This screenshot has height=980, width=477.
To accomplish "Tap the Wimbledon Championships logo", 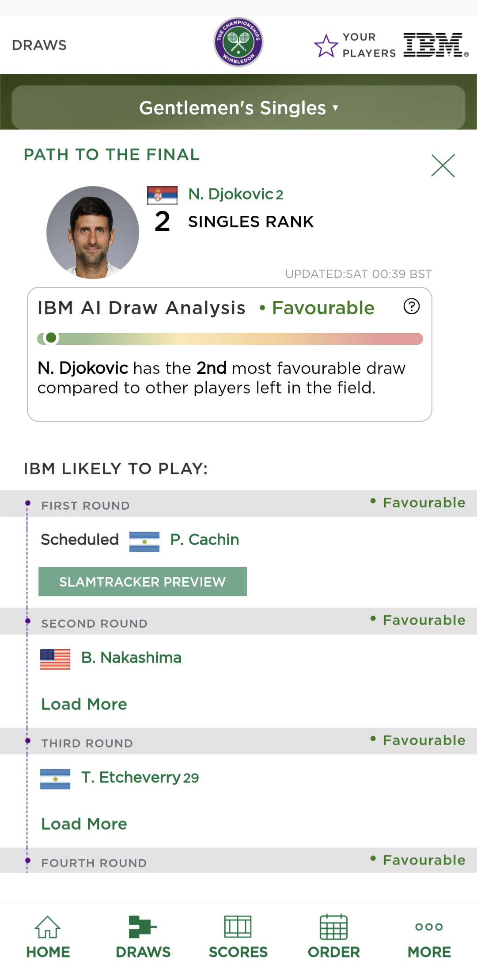I will 238,42.
